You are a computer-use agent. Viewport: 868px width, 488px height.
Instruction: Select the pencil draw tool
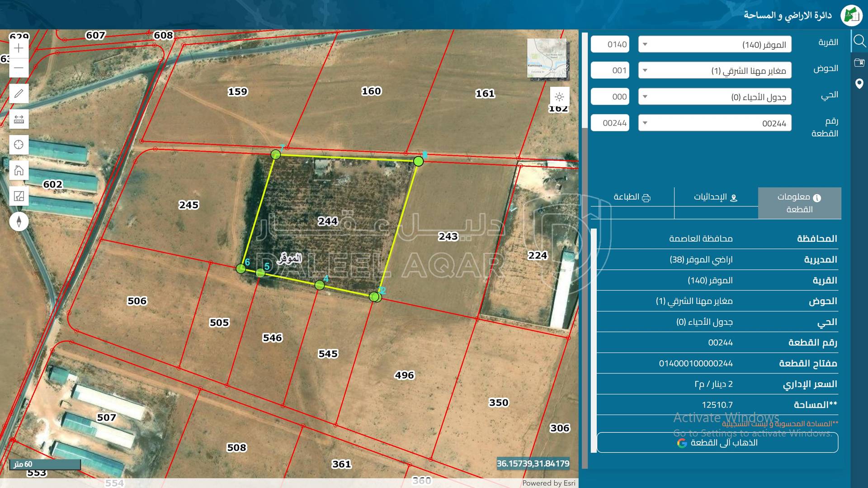pos(19,94)
